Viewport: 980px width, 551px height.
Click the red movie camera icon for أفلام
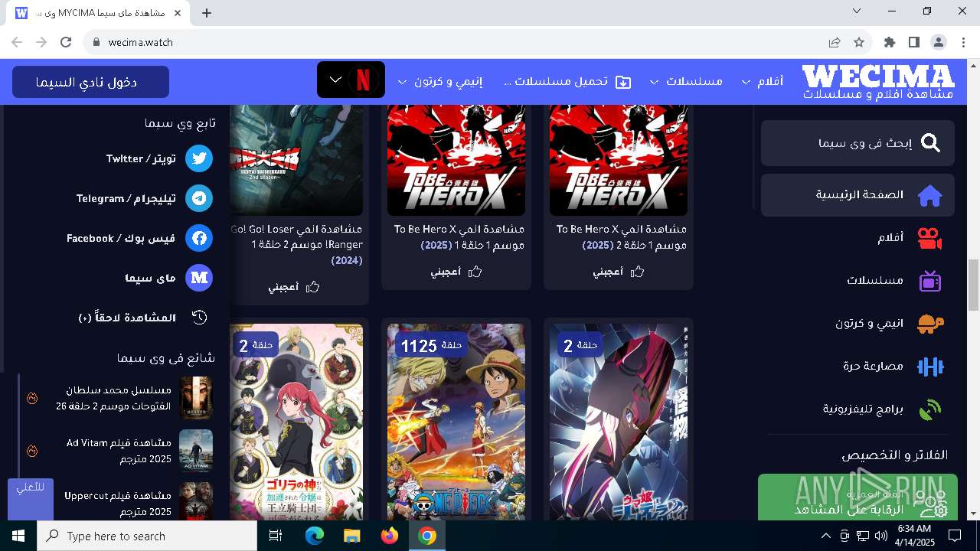930,238
